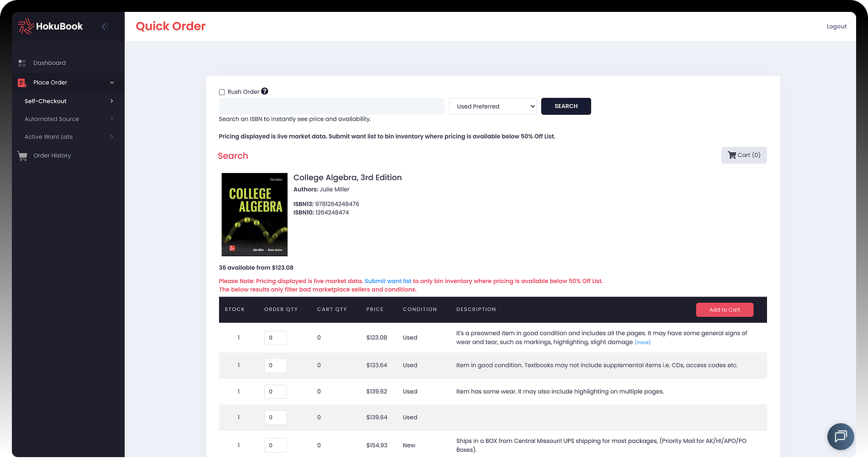Click the Dashboard grid icon
868x469 pixels.
[22, 63]
